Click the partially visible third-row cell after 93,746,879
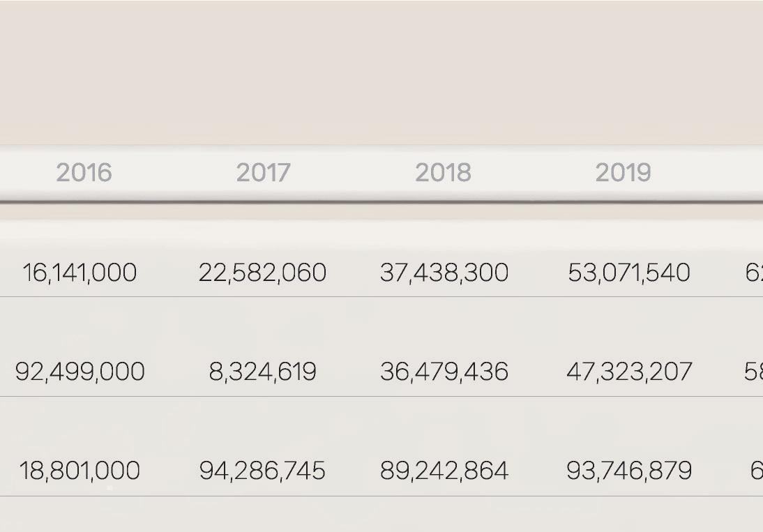Screen dimensions: 763x532 757,471
